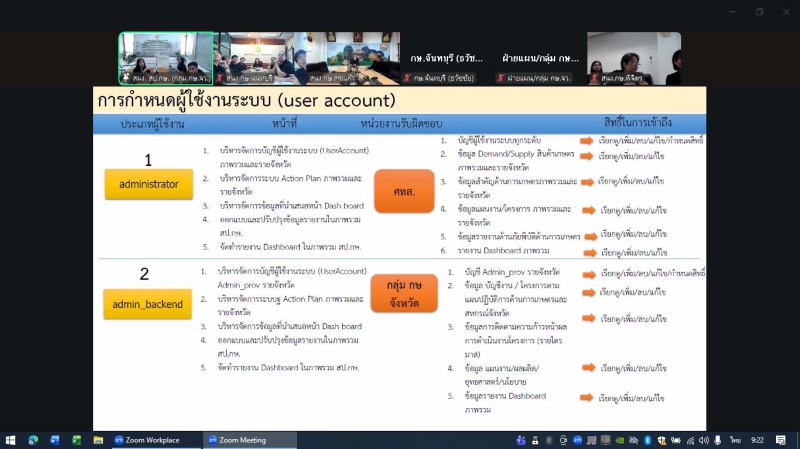The width and height of the screenshot is (800, 449).
Task: Open Excel from the taskbar
Action: pos(76,440)
